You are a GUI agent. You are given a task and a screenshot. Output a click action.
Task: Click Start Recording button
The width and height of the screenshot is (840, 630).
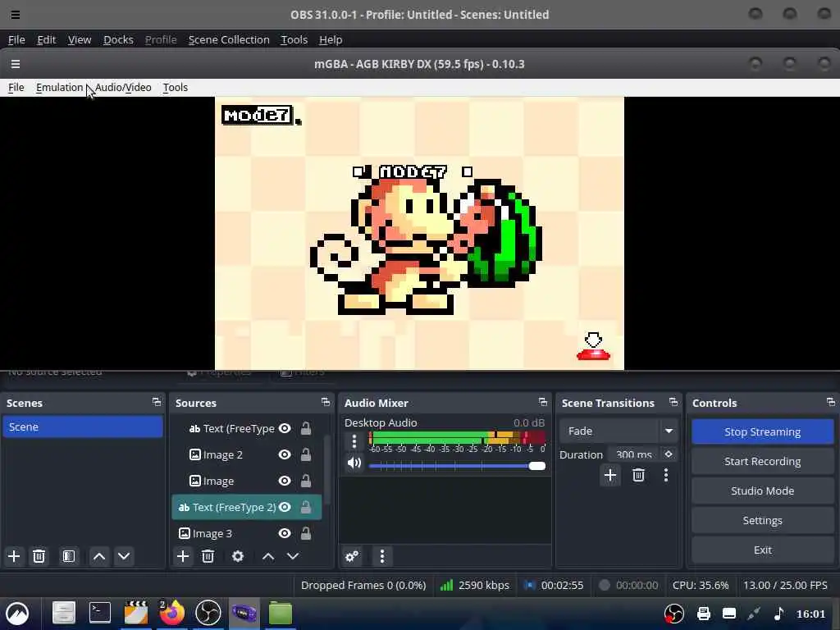tap(762, 461)
